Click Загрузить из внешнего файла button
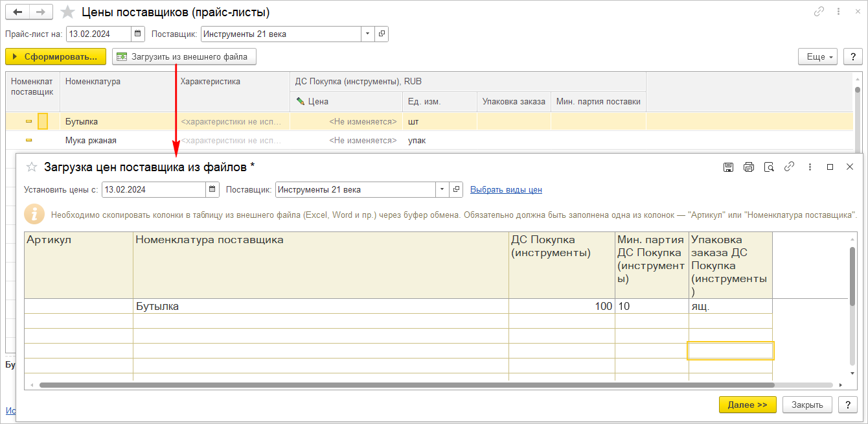868x424 pixels. tap(184, 57)
